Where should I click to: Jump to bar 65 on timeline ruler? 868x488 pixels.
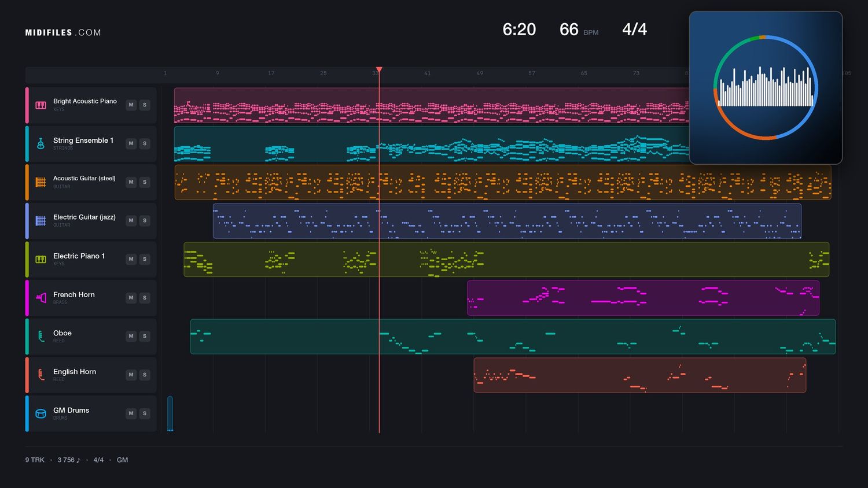click(x=583, y=73)
